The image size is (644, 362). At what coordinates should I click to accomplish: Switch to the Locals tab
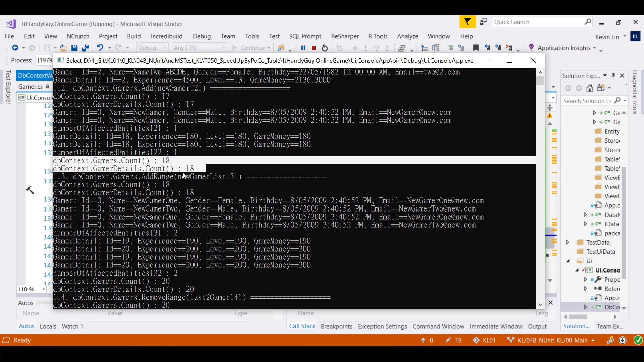(48, 326)
